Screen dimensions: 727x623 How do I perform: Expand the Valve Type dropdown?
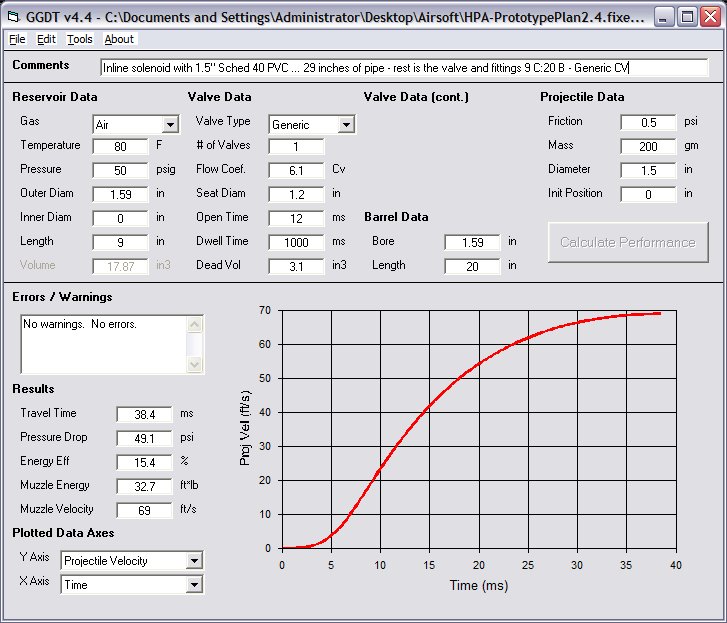pos(346,125)
